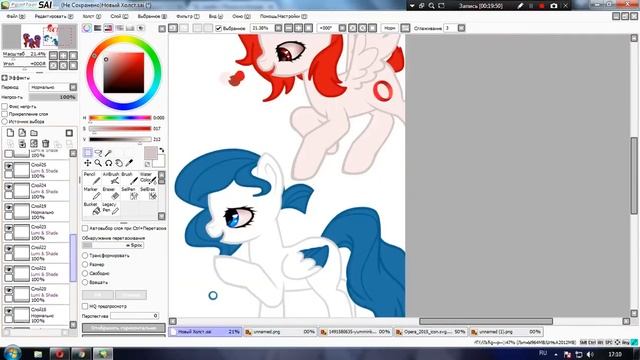Toggle visibility eye of layer Слой19

coord(9,207)
